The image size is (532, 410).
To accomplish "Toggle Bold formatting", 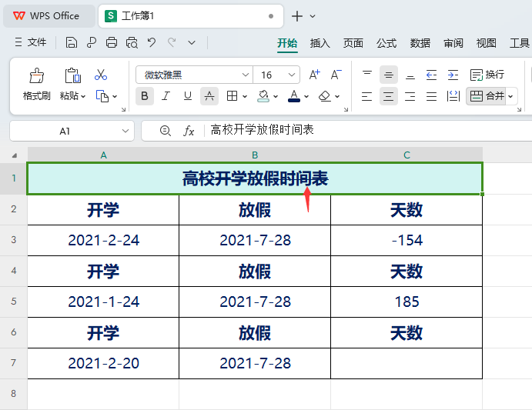I will 145,96.
